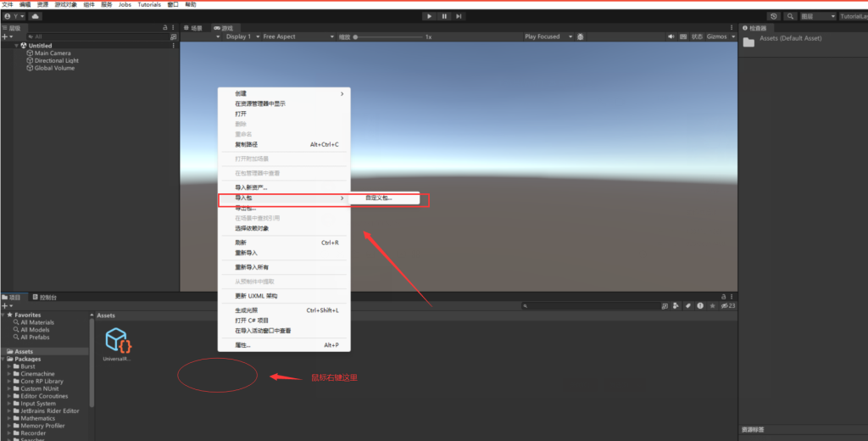The width and height of the screenshot is (868, 441).
Task: Mute audio in the Game view
Action: click(671, 36)
